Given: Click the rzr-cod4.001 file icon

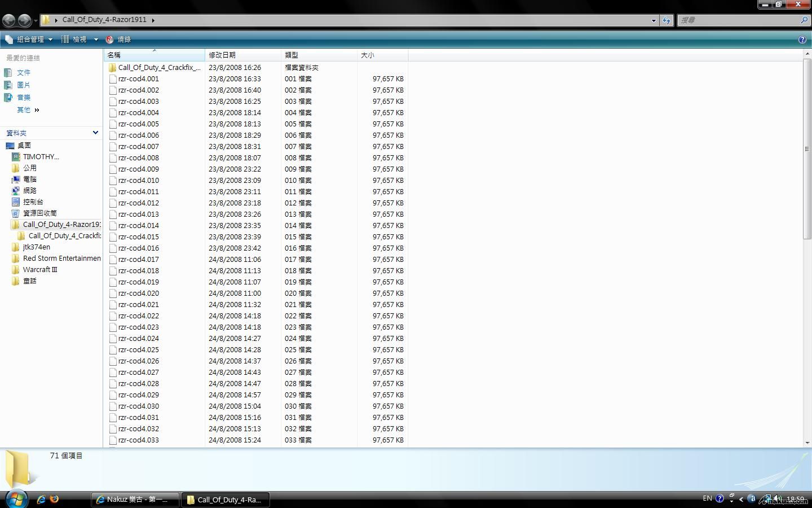Looking at the screenshot, I should (113, 79).
